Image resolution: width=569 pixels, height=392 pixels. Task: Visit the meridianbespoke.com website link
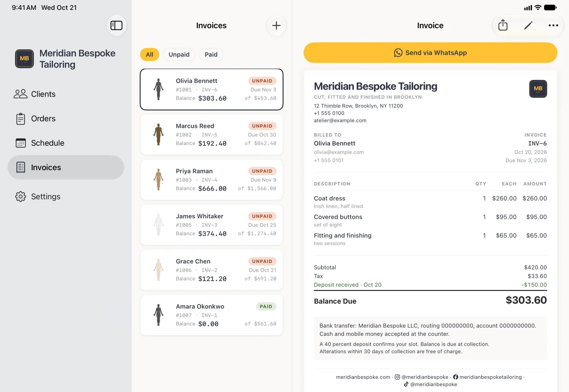point(363,377)
